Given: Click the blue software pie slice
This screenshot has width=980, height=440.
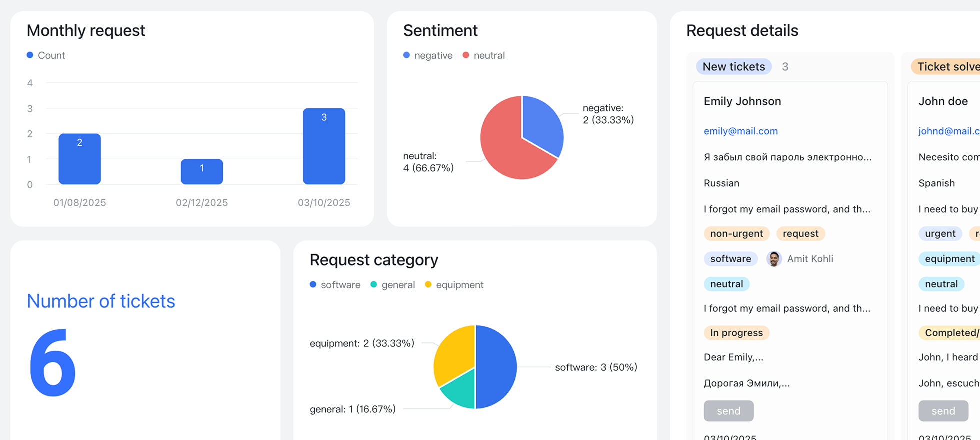Looking at the screenshot, I should 496,367.
